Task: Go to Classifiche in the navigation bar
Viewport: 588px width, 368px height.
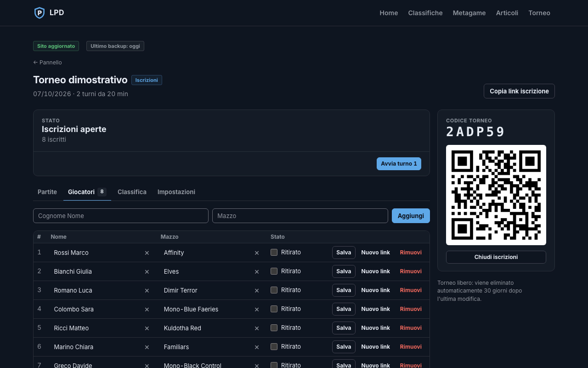Action: [425, 13]
